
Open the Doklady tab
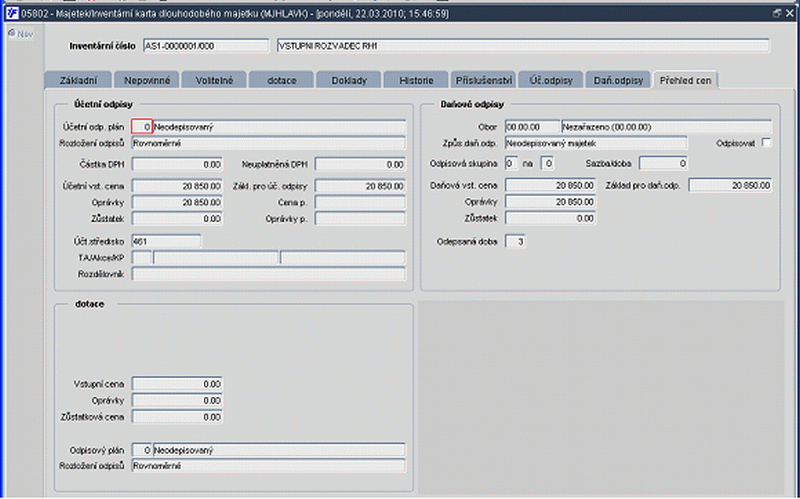click(349, 80)
